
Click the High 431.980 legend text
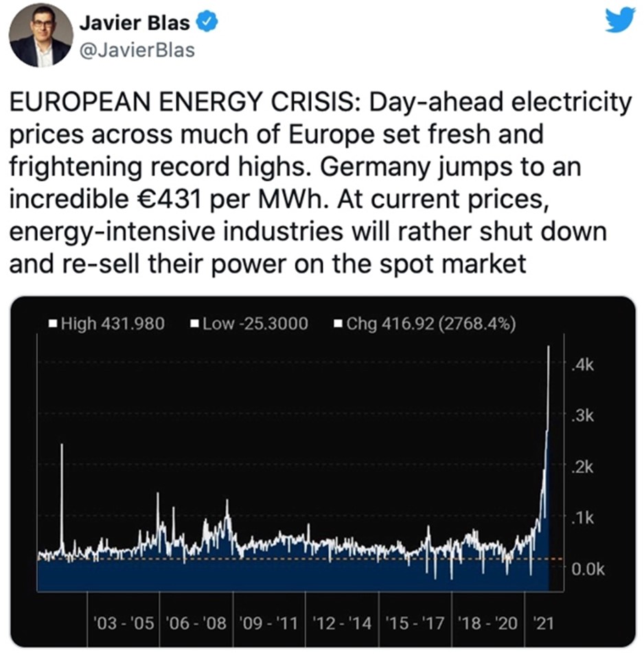pos(112,323)
